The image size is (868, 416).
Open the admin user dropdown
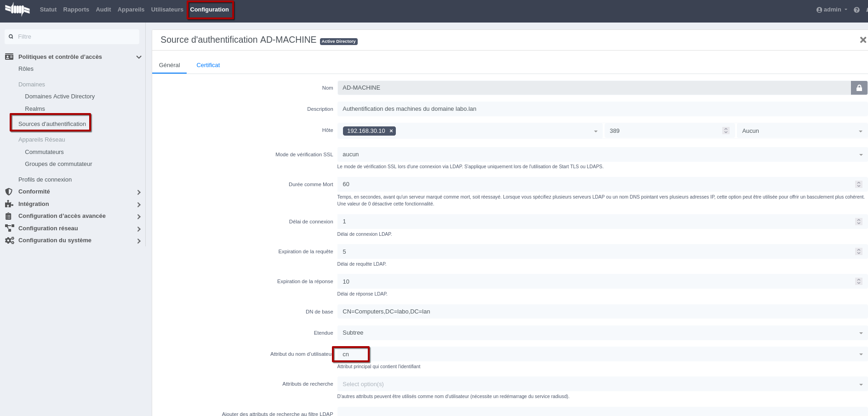coord(832,10)
